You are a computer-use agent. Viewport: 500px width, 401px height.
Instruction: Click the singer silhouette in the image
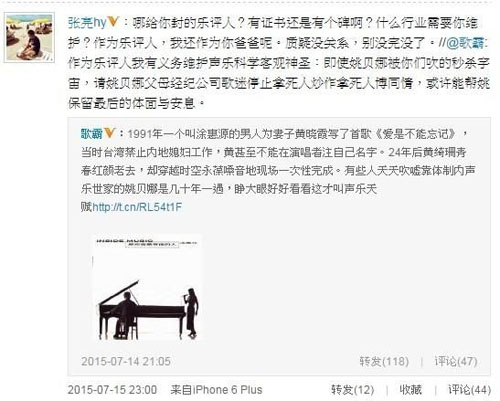click(x=191, y=313)
